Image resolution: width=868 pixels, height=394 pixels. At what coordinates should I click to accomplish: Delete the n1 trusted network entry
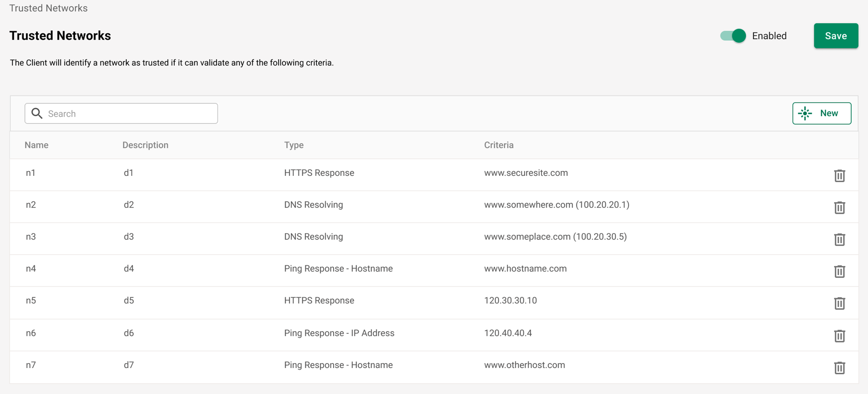click(x=839, y=175)
